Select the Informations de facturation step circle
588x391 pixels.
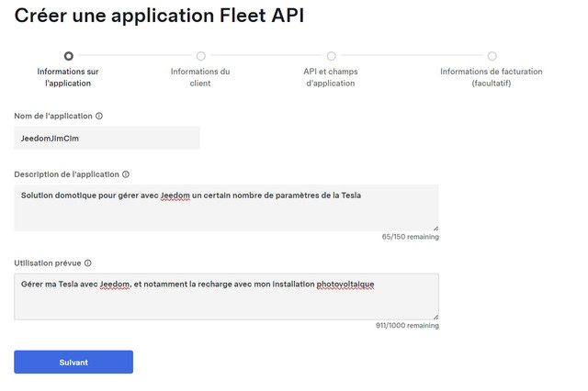click(x=492, y=56)
